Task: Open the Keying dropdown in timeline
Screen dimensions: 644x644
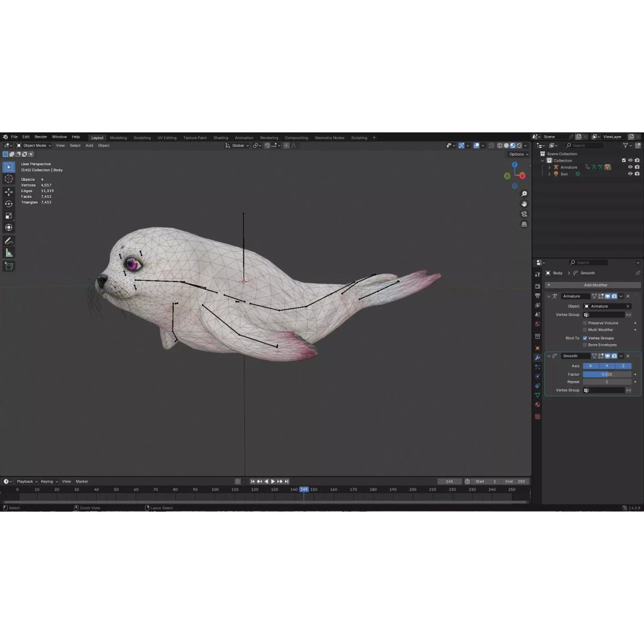Action: pos(49,481)
